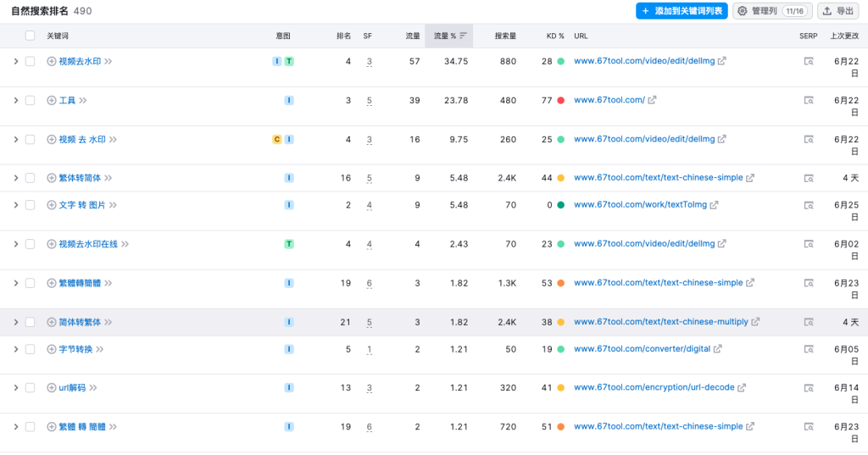
Task: Expand the 简体转繁体 row details
Action: [x=16, y=322]
